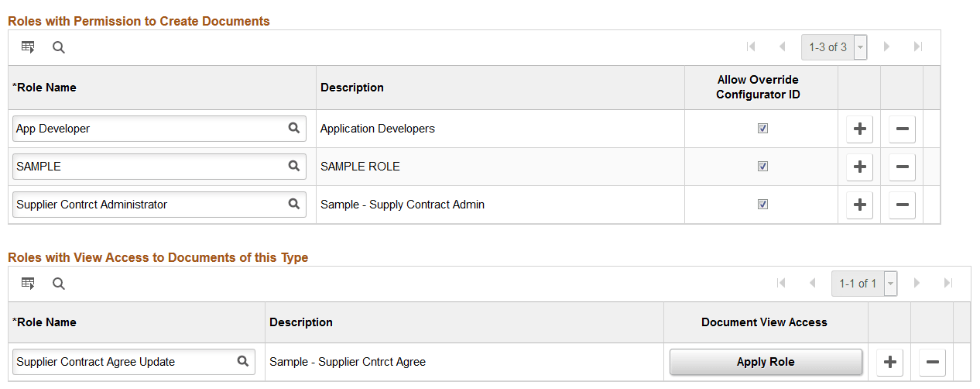Viewport: 980px width, 389px height.
Task: Add a row after Supplier Contract Agree Update
Action: pos(889,362)
